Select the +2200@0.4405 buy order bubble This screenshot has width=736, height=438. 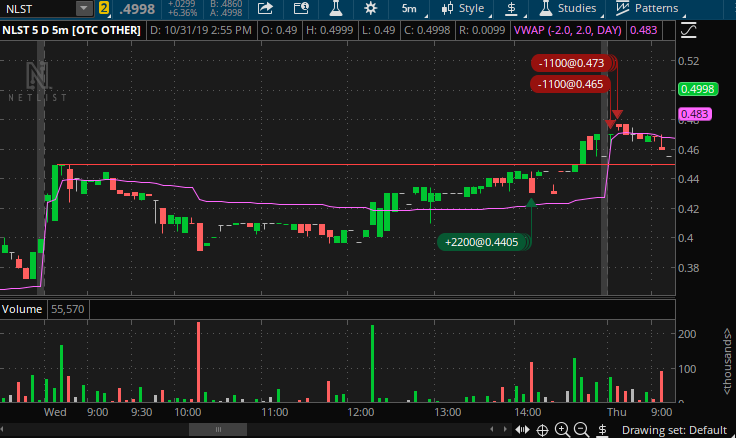click(x=482, y=242)
